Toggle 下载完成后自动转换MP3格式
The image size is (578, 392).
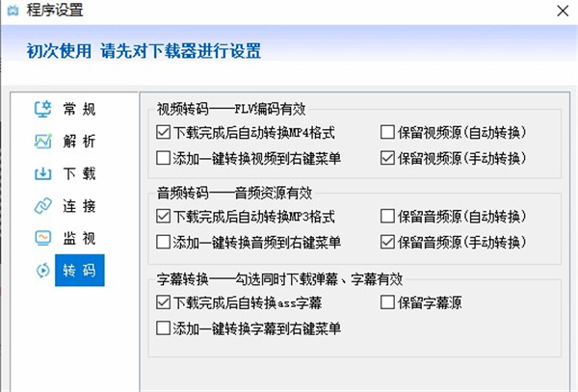coord(163,217)
